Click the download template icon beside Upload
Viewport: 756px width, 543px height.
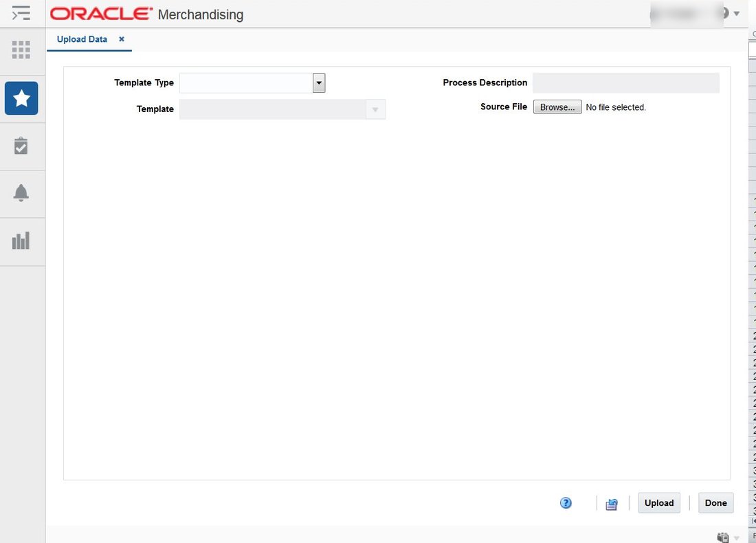612,504
